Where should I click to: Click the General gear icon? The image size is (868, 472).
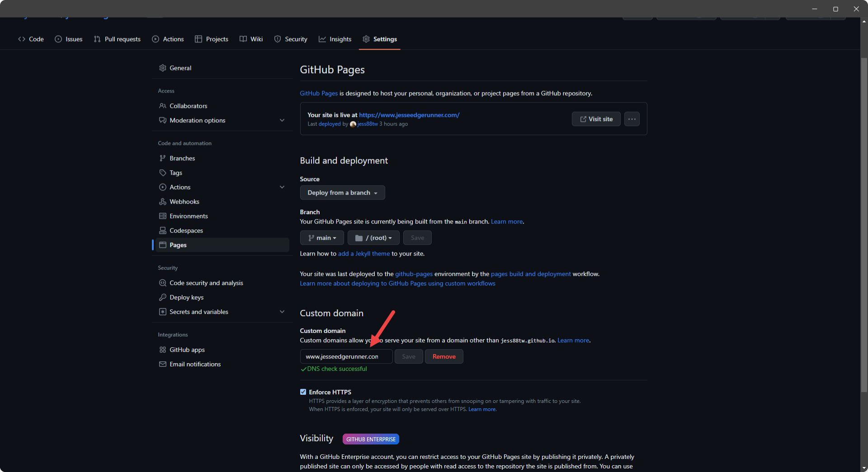click(x=163, y=68)
